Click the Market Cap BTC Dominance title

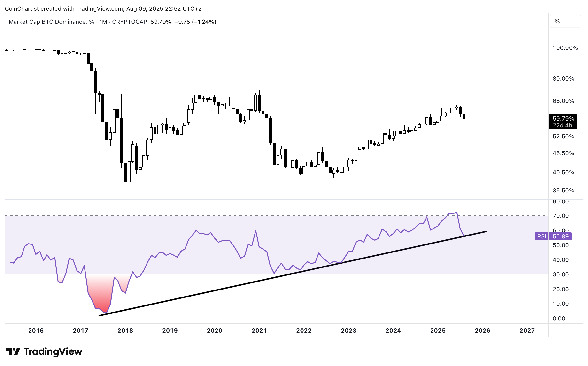click(x=47, y=22)
